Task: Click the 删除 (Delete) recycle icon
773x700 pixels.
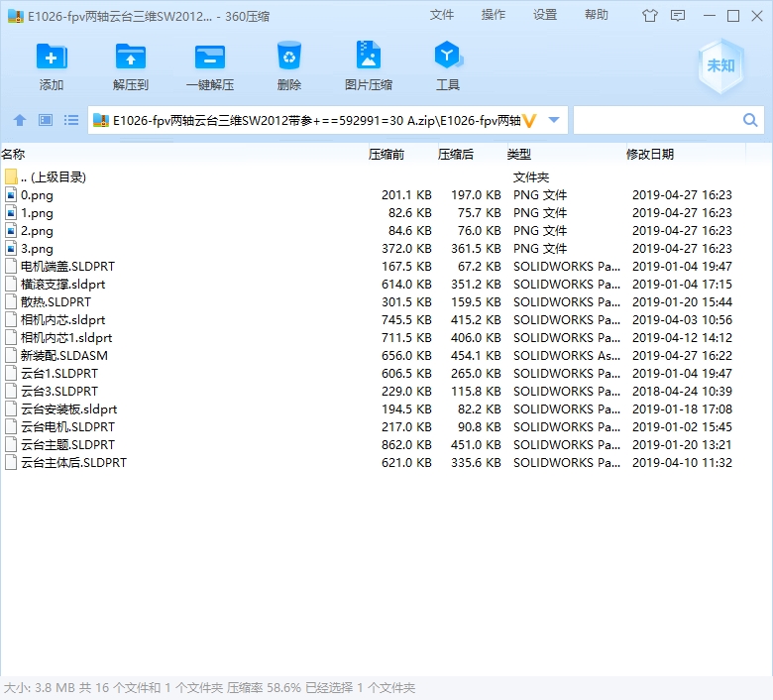Action: 289,56
